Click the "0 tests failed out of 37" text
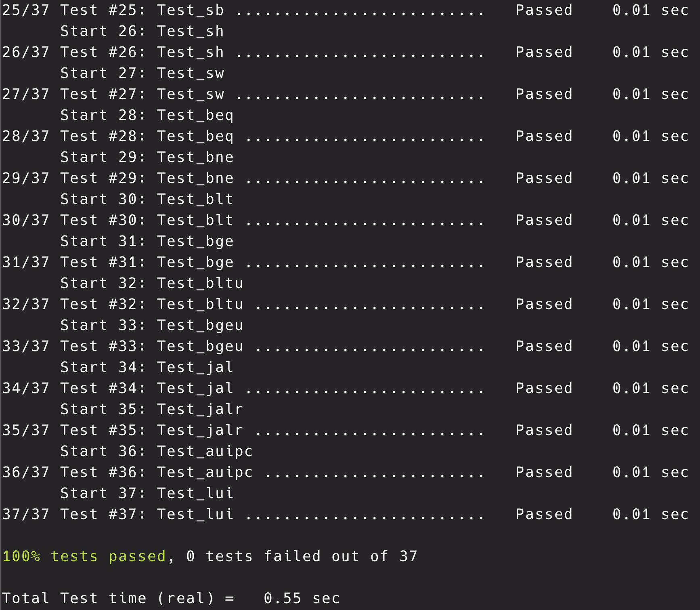This screenshot has width=700, height=610. [x=302, y=556]
